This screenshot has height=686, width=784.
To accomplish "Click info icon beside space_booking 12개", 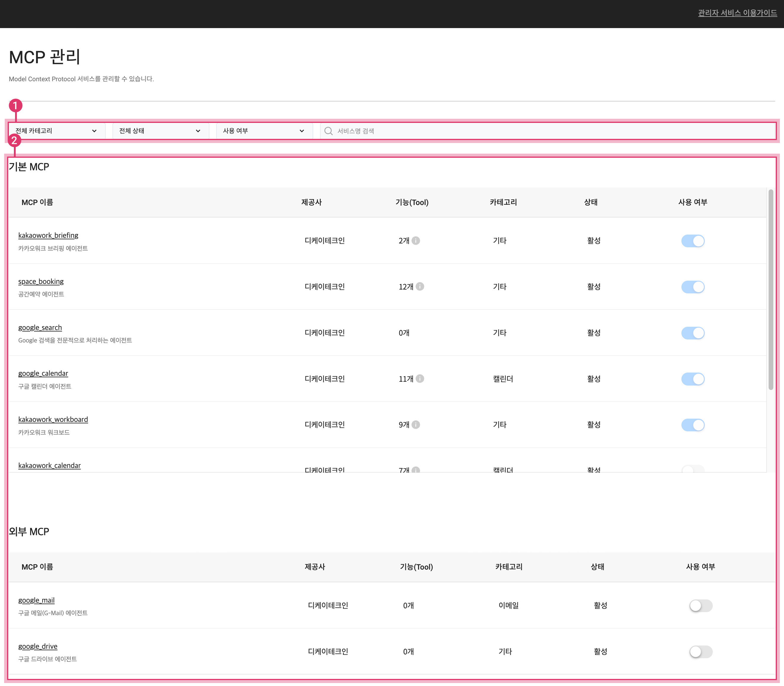I will point(420,286).
